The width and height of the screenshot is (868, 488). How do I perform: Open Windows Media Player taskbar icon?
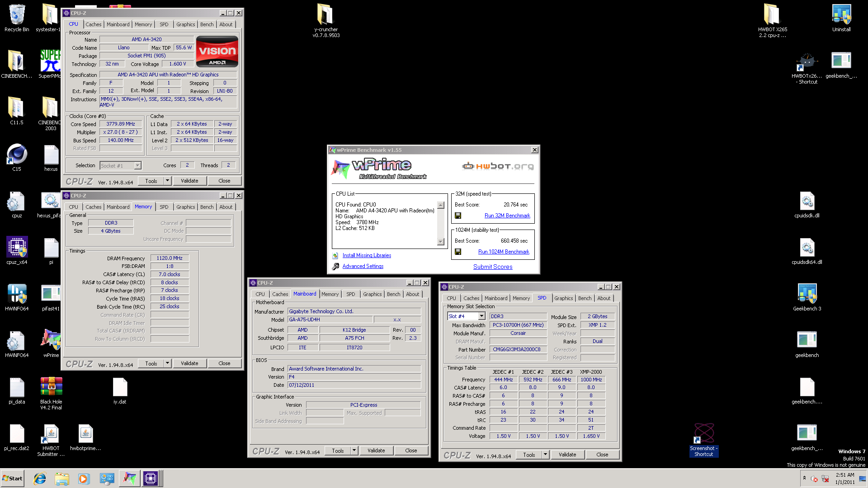(83, 479)
